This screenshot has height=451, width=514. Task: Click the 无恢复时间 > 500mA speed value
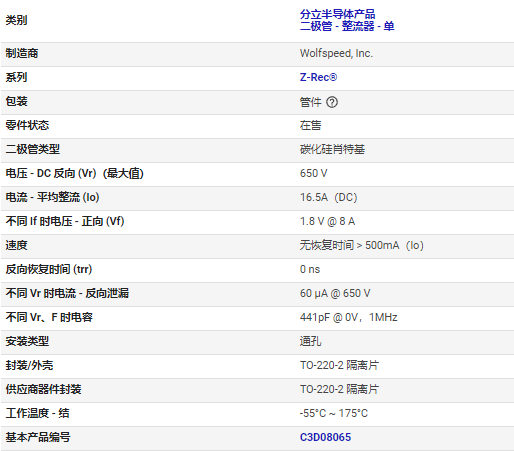[x=362, y=245]
